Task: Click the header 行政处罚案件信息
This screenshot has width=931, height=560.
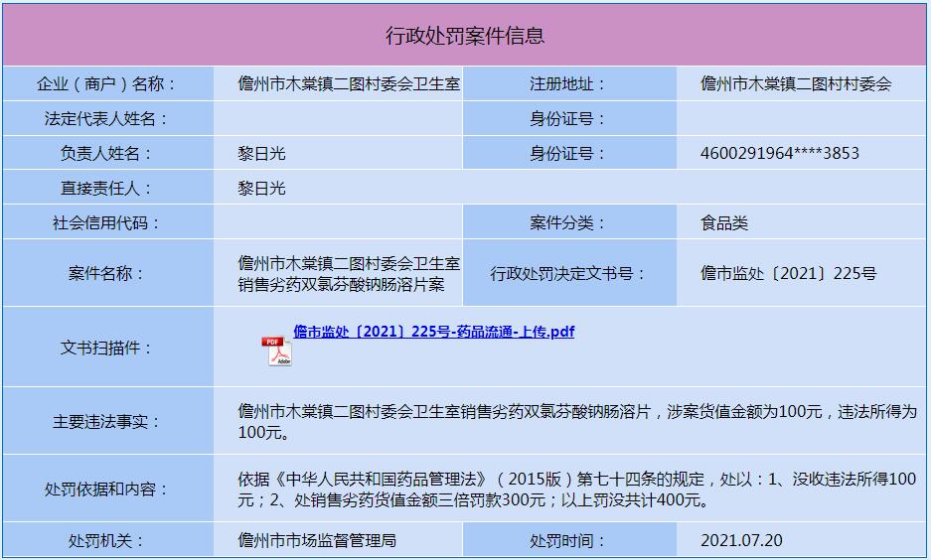Action: [465, 36]
